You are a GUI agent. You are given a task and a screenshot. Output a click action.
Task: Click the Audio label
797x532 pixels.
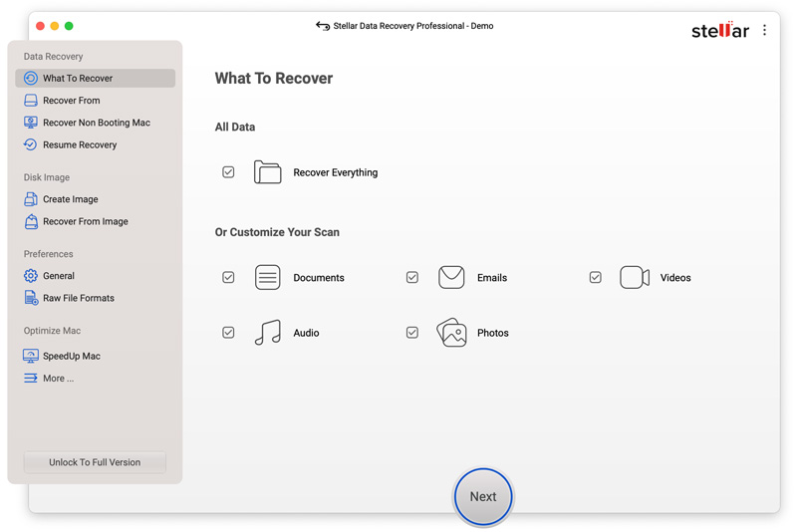(x=306, y=333)
